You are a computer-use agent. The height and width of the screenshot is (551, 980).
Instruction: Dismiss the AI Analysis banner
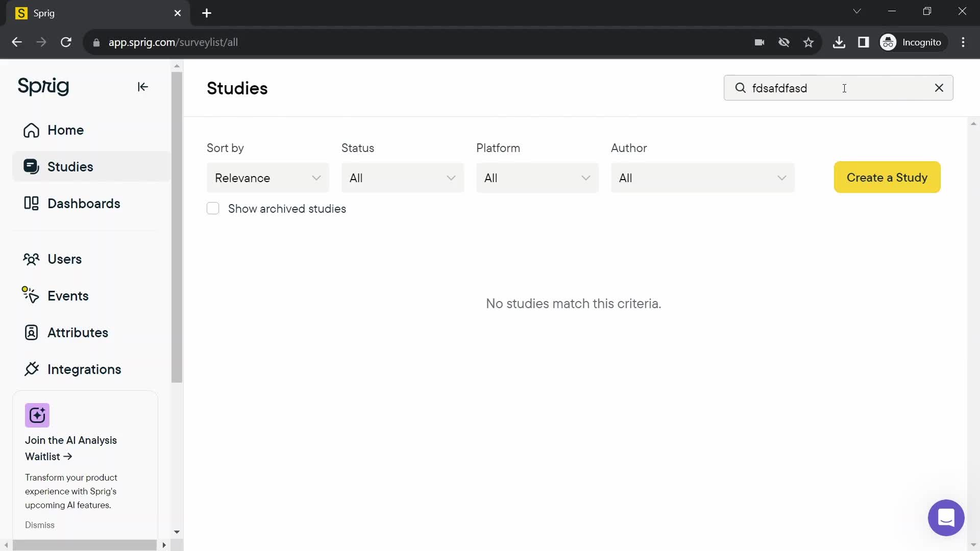tap(39, 525)
